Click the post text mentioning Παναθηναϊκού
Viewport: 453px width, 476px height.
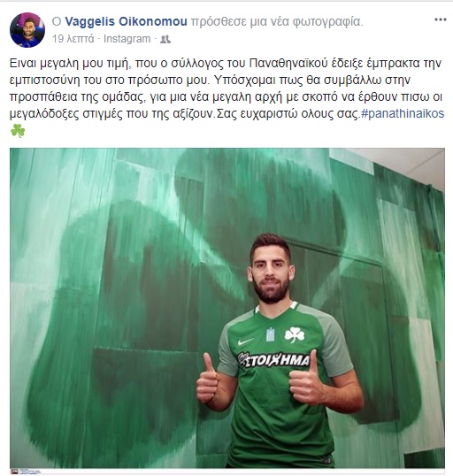(x=226, y=88)
